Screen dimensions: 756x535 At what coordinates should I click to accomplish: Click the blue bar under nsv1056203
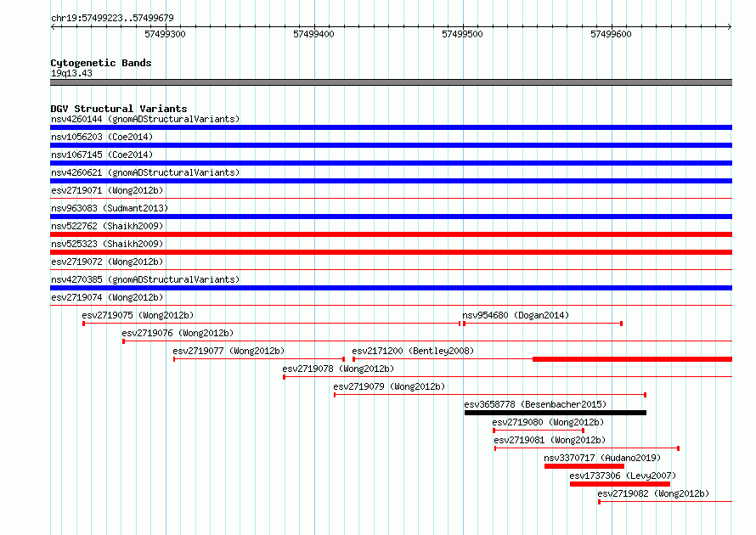pos(391,145)
